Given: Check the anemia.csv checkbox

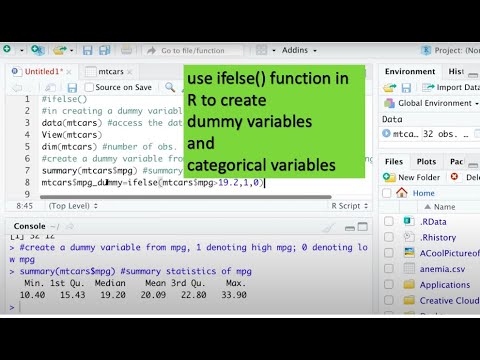Looking at the screenshot, I should click(x=389, y=268).
